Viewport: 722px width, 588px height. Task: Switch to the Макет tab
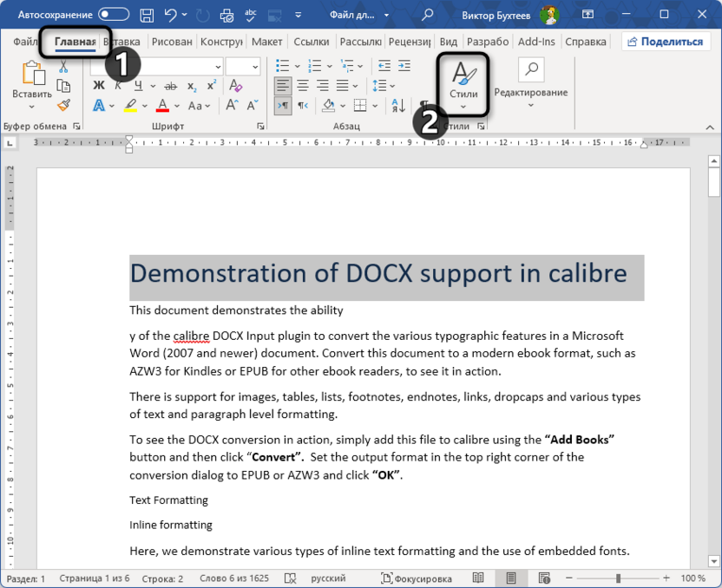coord(267,42)
